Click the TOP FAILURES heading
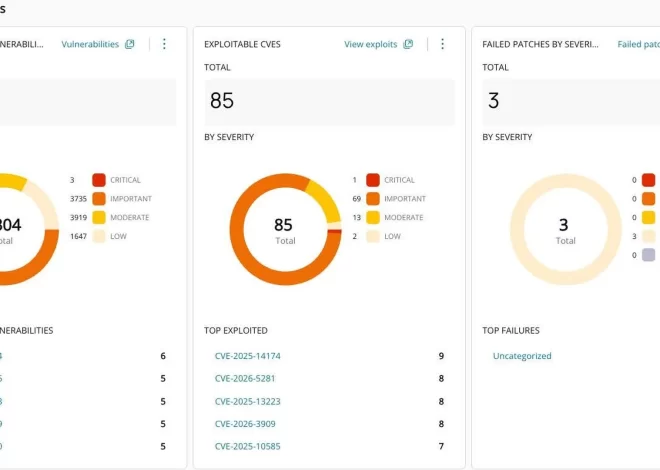Viewport: 660px width, 470px height. tap(511, 331)
